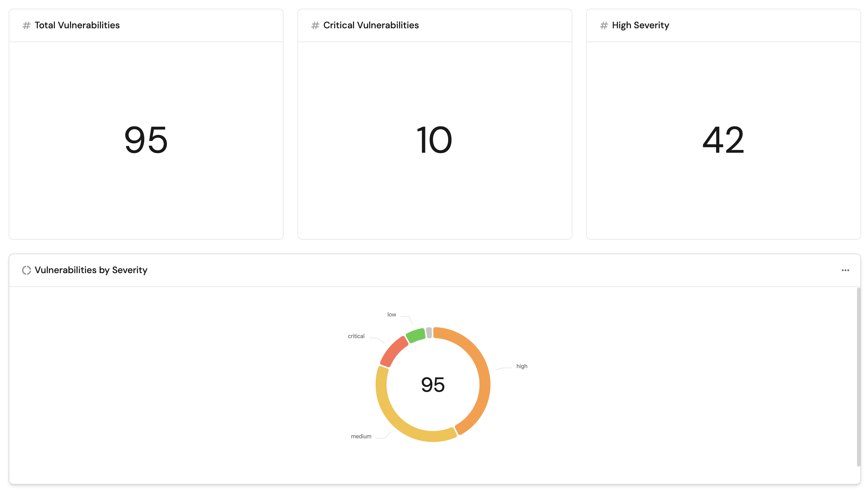Click the Total Vulnerabilities title
This screenshot has height=492, width=868.
pyautogui.click(x=77, y=25)
